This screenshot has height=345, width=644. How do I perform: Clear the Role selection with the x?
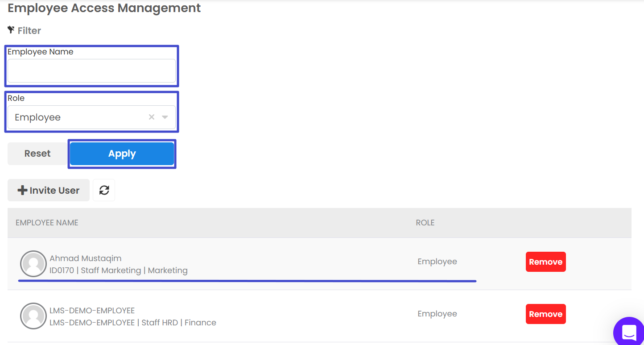click(x=152, y=117)
